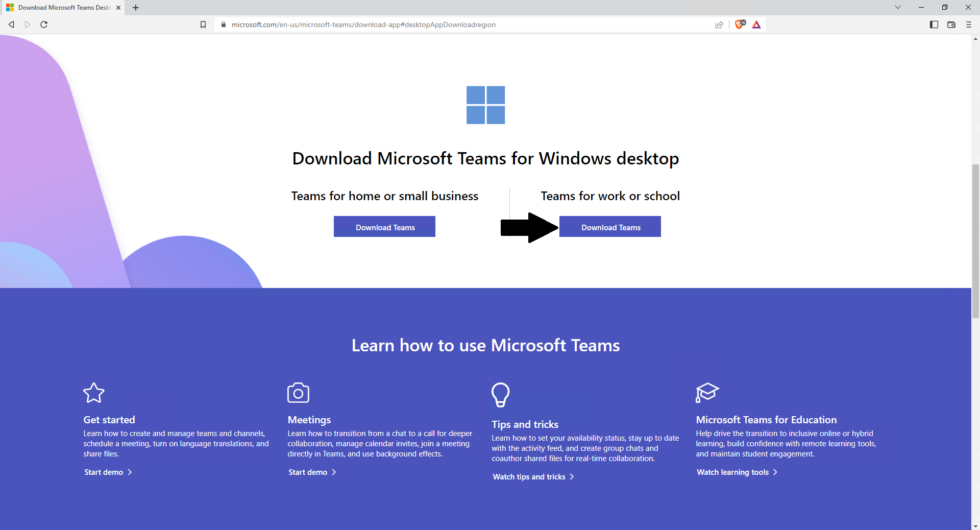Click the Tips and tricks heading
Screen dimensions: 980x530
coord(525,424)
